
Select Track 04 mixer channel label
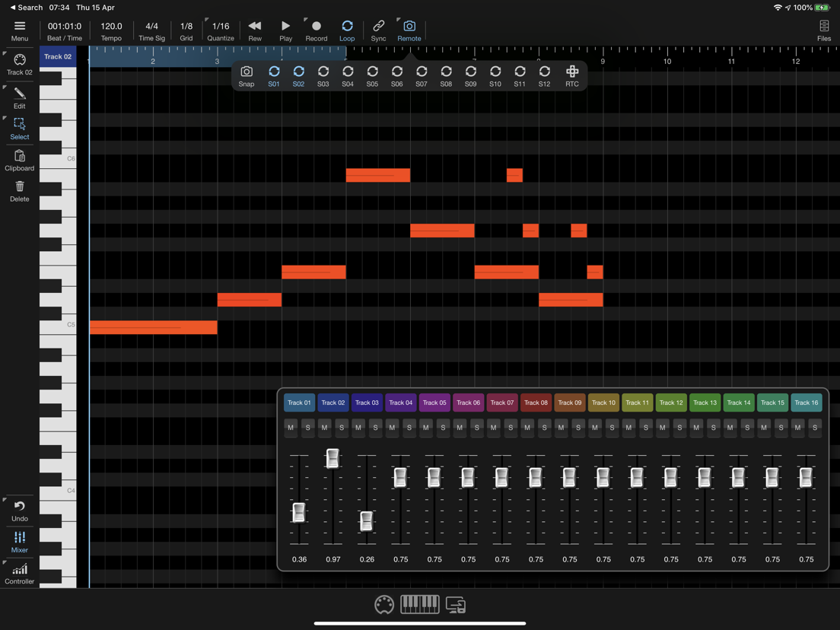tap(401, 402)
